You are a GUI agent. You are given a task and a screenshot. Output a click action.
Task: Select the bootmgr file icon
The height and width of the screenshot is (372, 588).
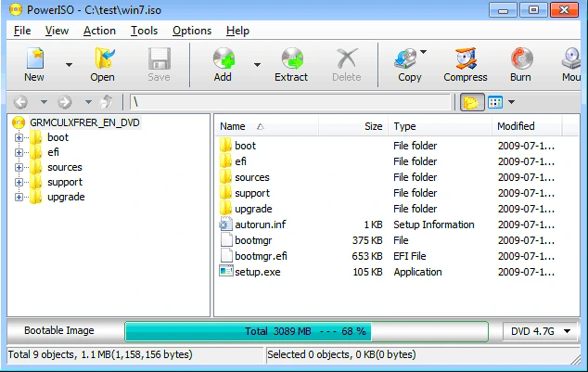pos(226,240)
